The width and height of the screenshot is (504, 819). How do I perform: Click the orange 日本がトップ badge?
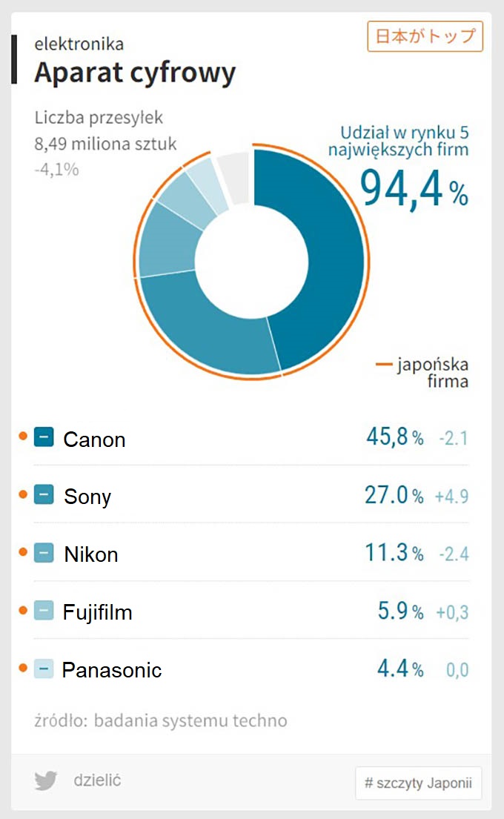click(x=425, y=36)
